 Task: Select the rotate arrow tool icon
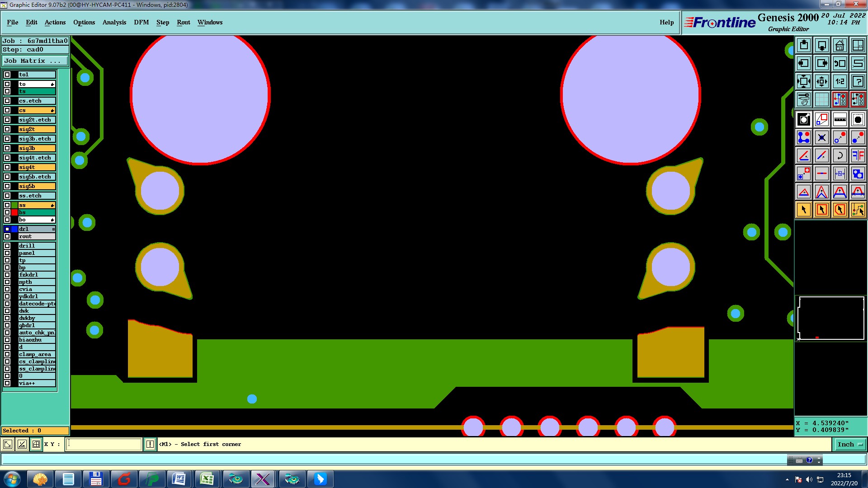840,156
